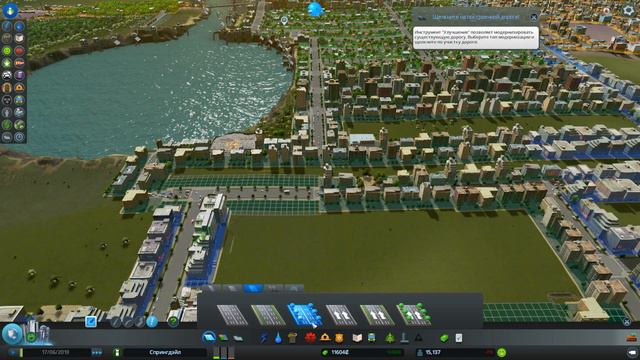Choose the plain six-lane road

click(x=232, y=315)
